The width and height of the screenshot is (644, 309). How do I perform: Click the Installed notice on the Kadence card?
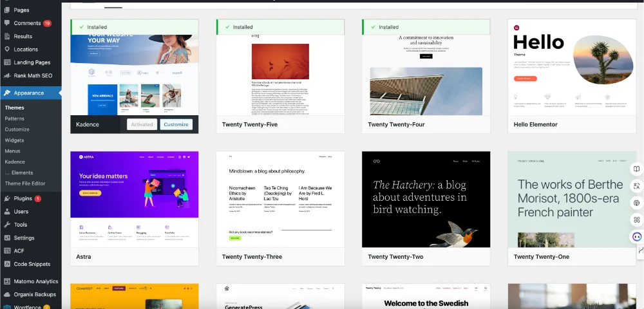tap(135, 27)
